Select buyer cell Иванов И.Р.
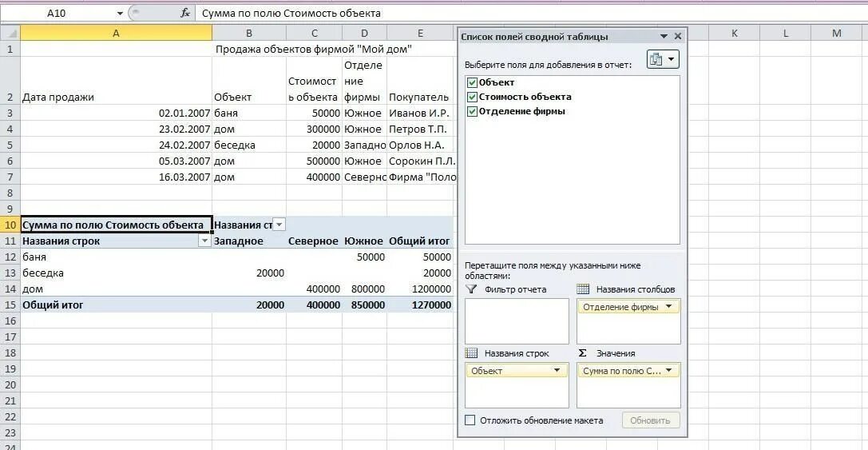This screenshot has height=450, width=868. tap(420, 113)
